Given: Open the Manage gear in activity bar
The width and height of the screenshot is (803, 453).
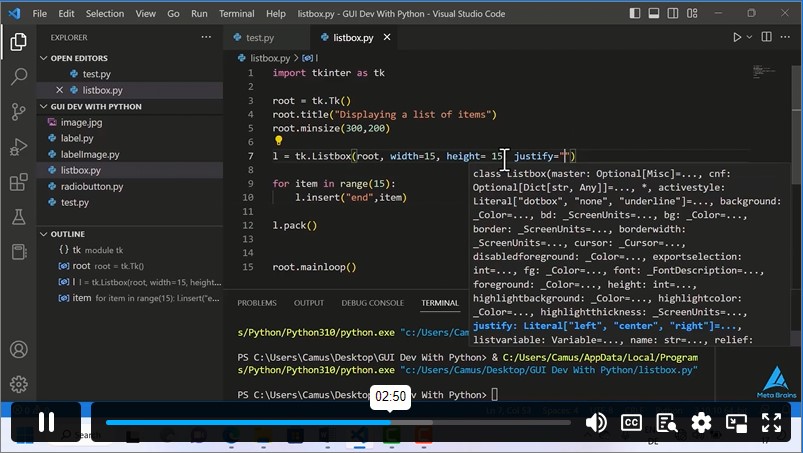Looking at the screenshot, I should (18, 384).
